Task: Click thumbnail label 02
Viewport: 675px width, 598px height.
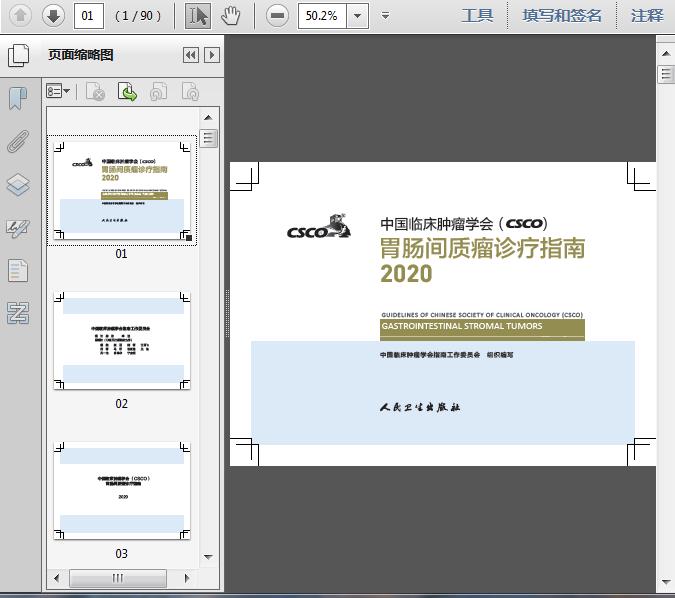Action: (121, 403)
